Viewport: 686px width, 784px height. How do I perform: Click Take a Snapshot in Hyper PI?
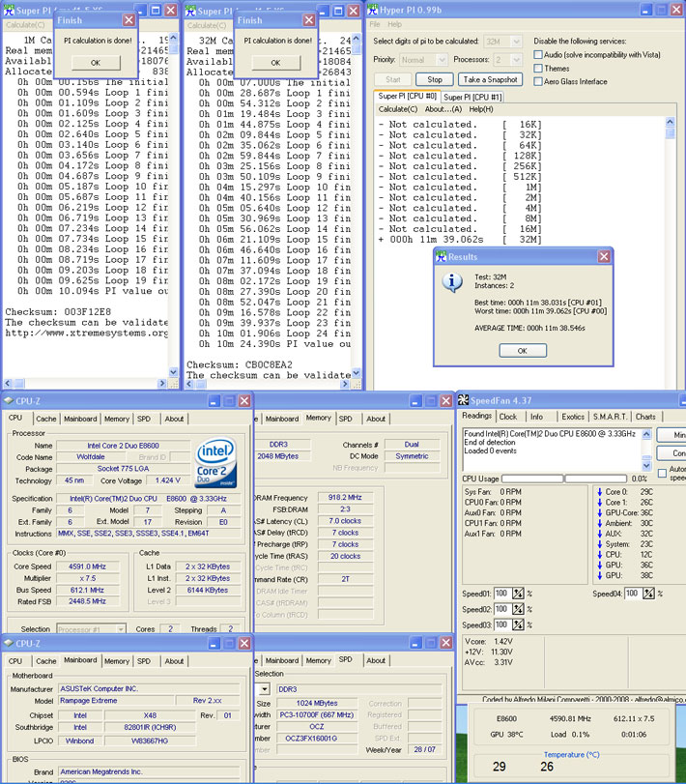[x=490, y=79]
